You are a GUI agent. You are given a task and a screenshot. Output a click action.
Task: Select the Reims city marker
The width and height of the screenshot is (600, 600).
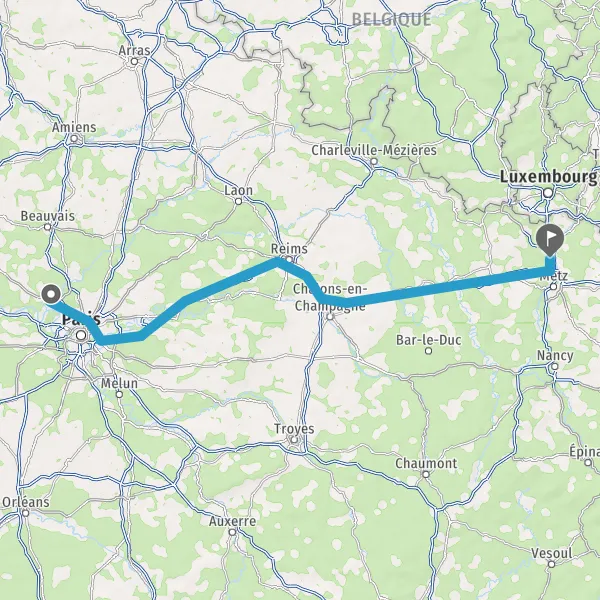pyautogui.click(x=289, y=260)
